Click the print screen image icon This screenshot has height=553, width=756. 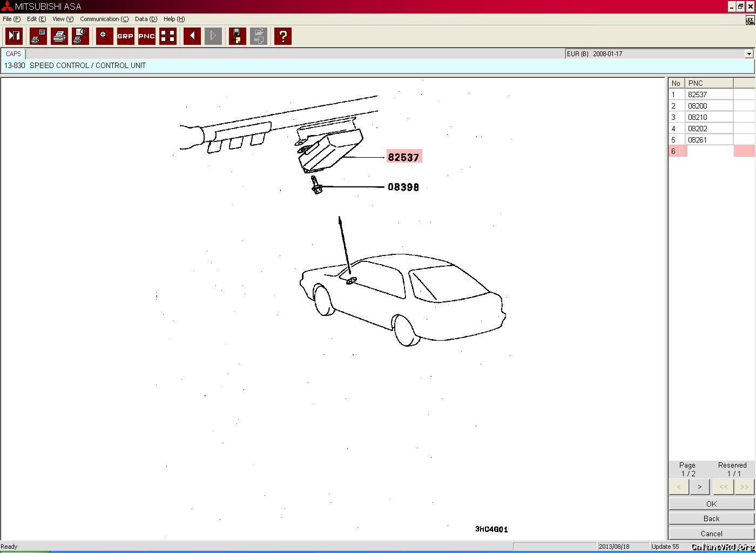(38, 36)
